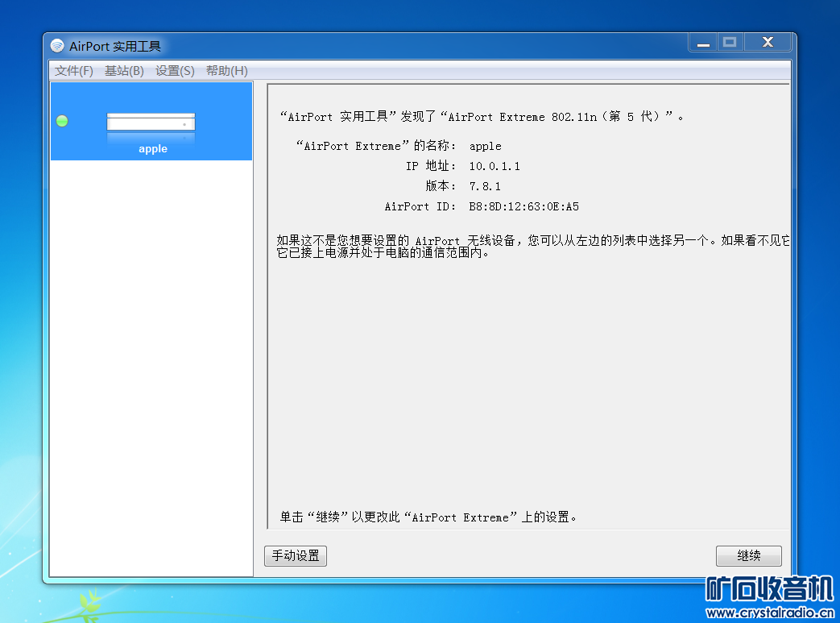Click the 手动设置 button
The image size is (840, 623).
point(296,555)
